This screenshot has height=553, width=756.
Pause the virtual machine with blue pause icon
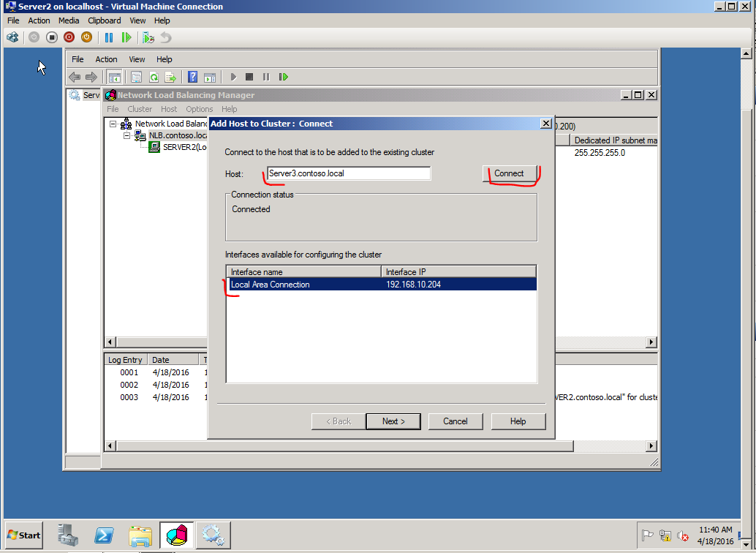109,37
